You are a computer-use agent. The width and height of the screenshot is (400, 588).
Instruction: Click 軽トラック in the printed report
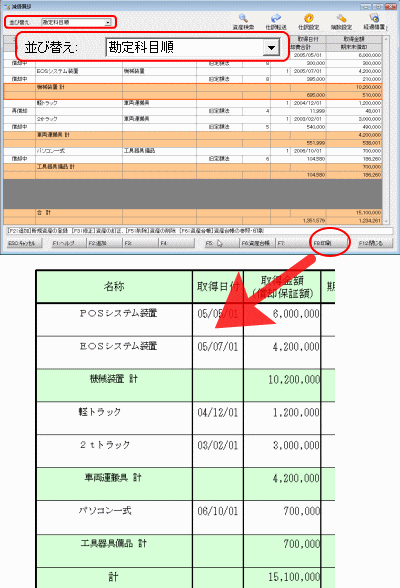100,412
